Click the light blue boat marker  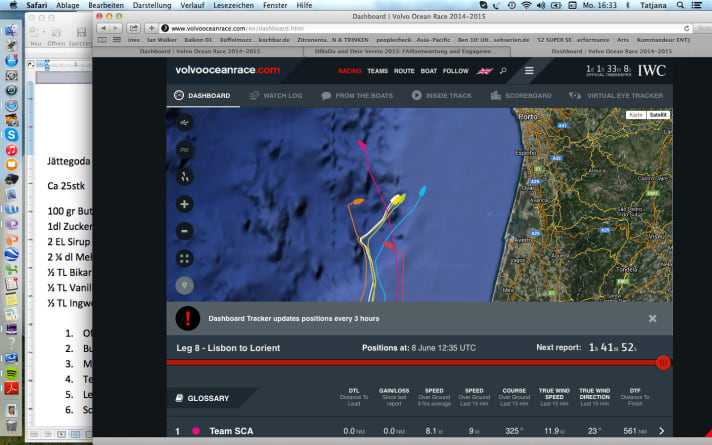422,191
